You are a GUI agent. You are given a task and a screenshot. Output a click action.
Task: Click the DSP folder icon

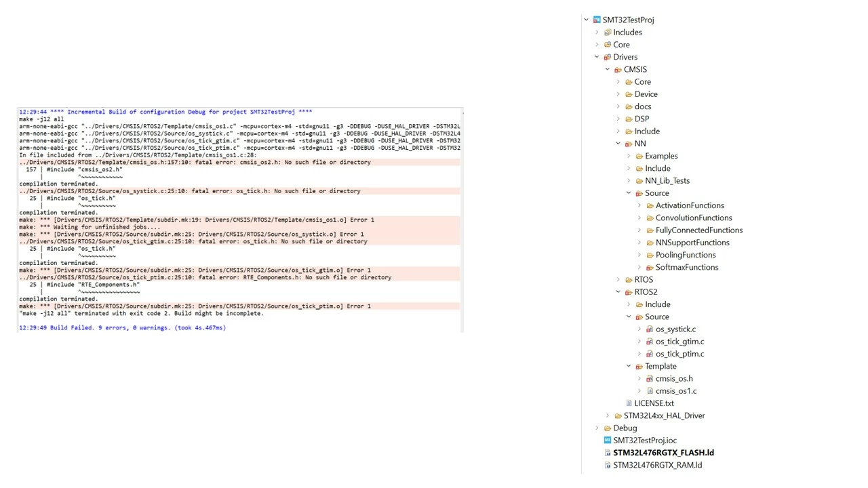(x=629, y=119)
